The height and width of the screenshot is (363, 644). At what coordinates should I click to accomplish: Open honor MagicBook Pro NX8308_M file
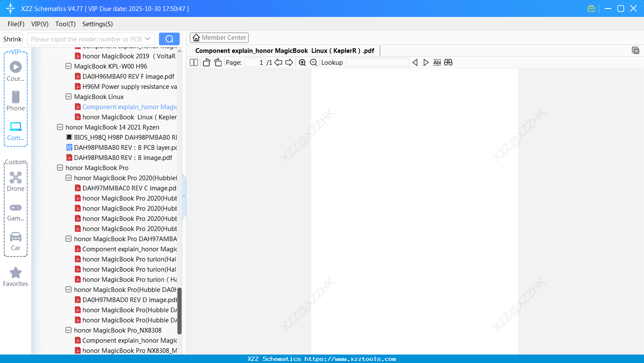click(x=130, y=351)
